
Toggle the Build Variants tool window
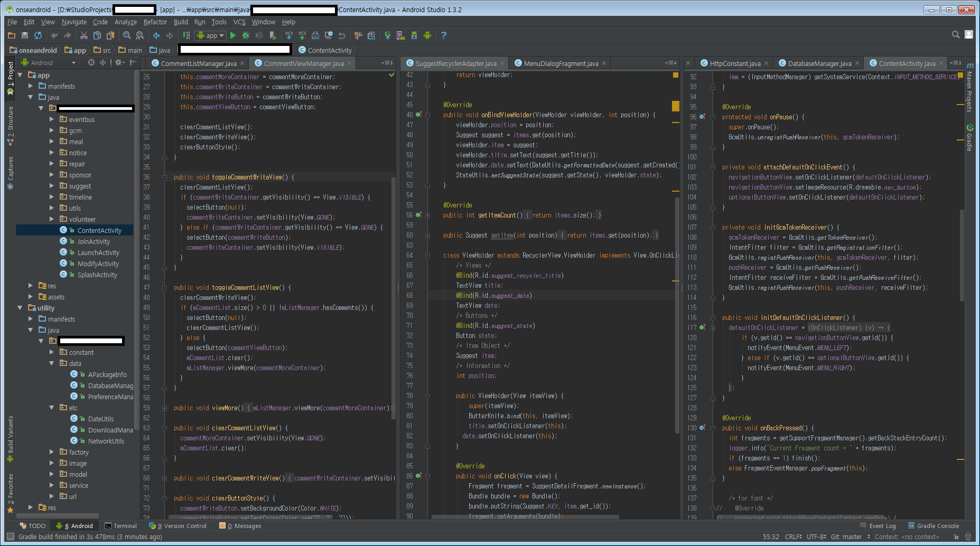point(10,439)
